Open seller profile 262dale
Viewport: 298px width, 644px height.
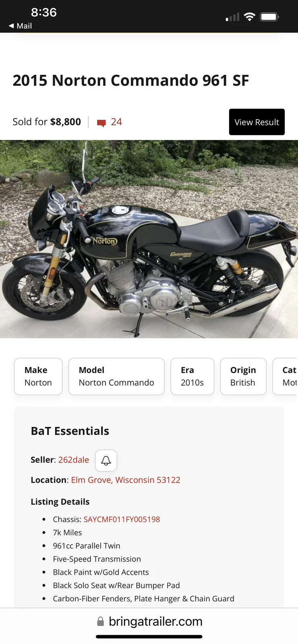click(x=74, y=460)
